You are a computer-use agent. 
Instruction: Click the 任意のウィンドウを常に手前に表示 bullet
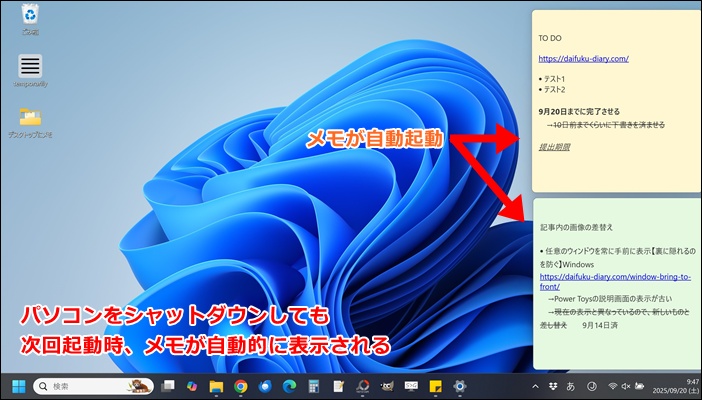click(x=618, y=258)
